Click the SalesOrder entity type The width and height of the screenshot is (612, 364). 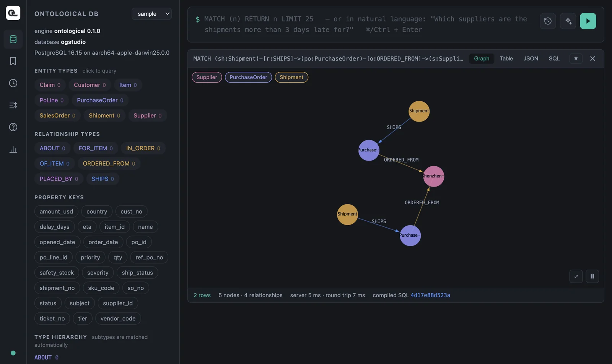(x=57, y=115)
